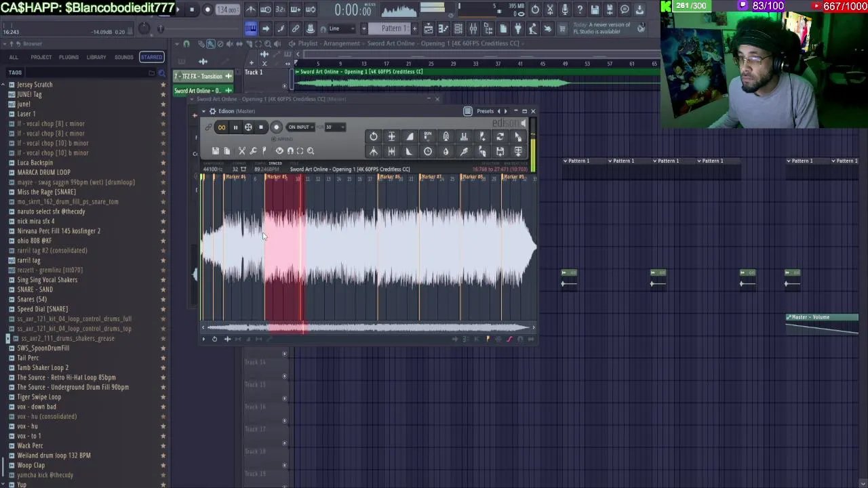Image resolution: width=868 pixels, height=488 pixels.
Task: Toggle star on MARACA DRUM LOOP
Action: pyautogui.click(x=163, y=172)
